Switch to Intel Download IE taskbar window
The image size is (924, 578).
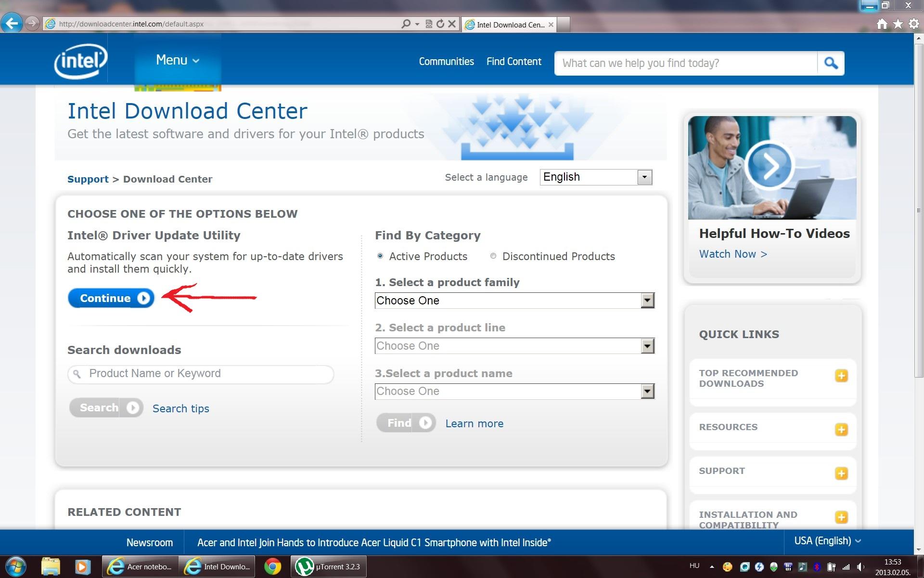click(x=218, y=566)
